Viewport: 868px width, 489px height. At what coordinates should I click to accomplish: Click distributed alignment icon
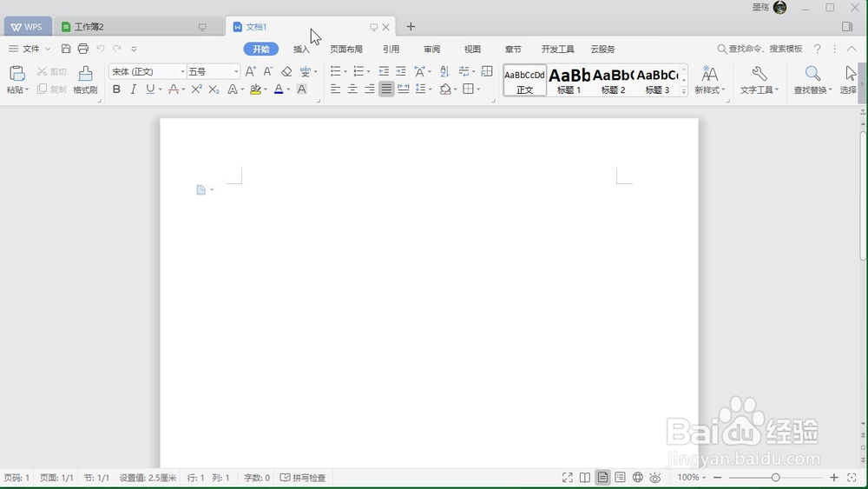404,89
